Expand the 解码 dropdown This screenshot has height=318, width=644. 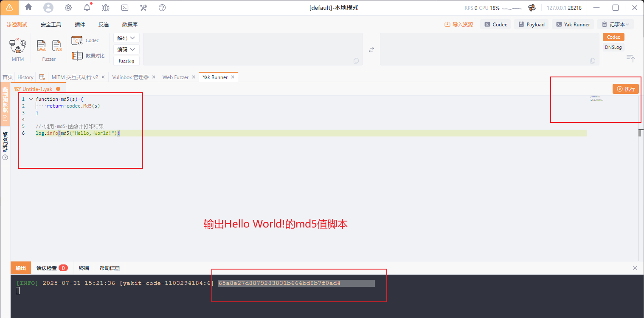tap(127, 38)
